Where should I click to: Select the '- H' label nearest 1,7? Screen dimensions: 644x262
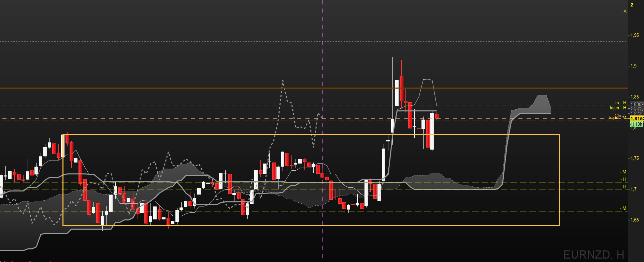point(623,186)
